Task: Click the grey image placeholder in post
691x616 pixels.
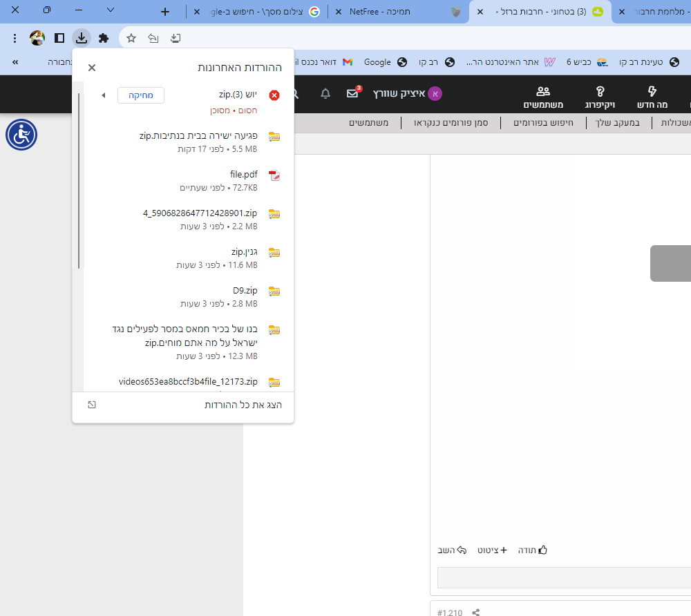Action: click(x=670, y=263)
